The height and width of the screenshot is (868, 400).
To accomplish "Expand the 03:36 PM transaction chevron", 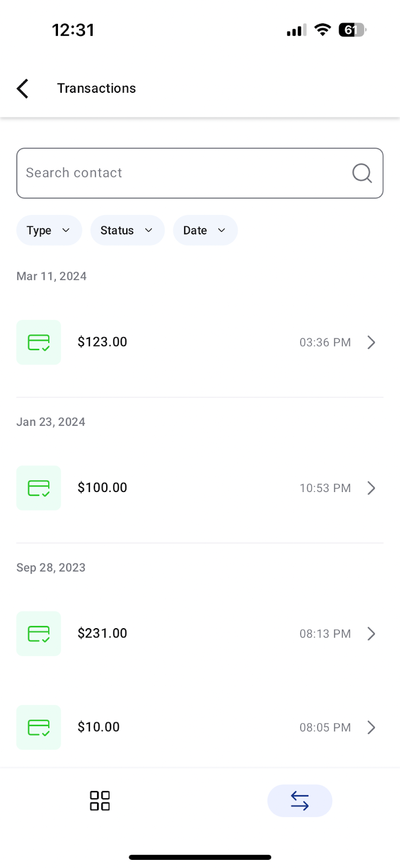I will tap(371, 342).
